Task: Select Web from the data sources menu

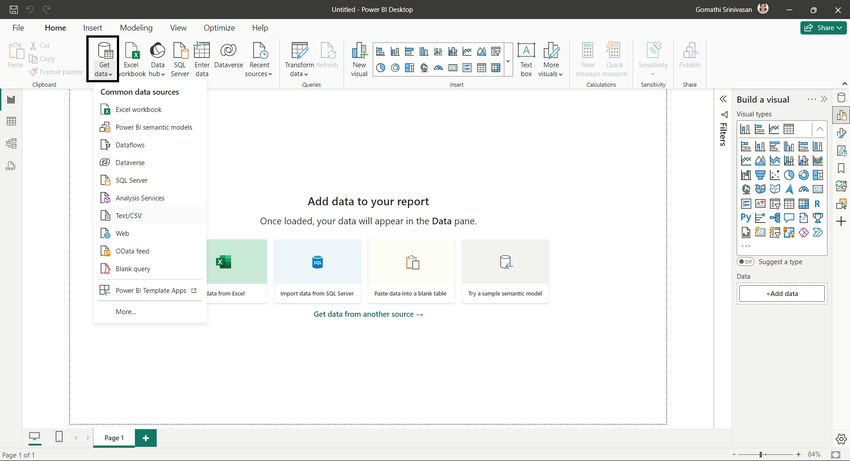Action: (150, 233)
